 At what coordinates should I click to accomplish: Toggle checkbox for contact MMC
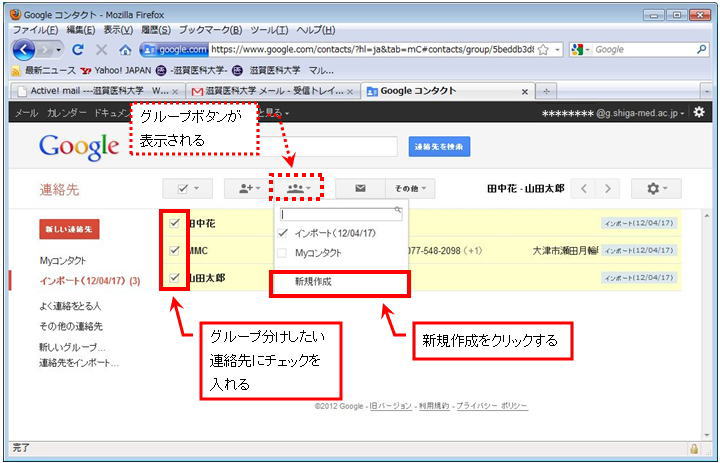click(x=174, y=250)
